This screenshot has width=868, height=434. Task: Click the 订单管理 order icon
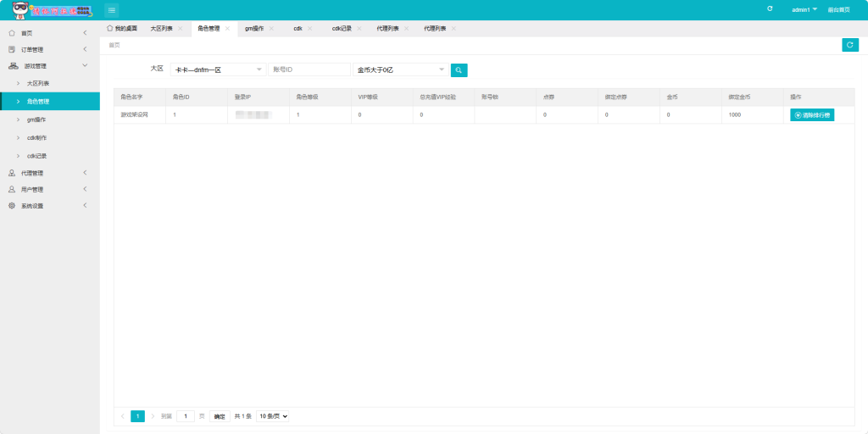pos(12,50)
